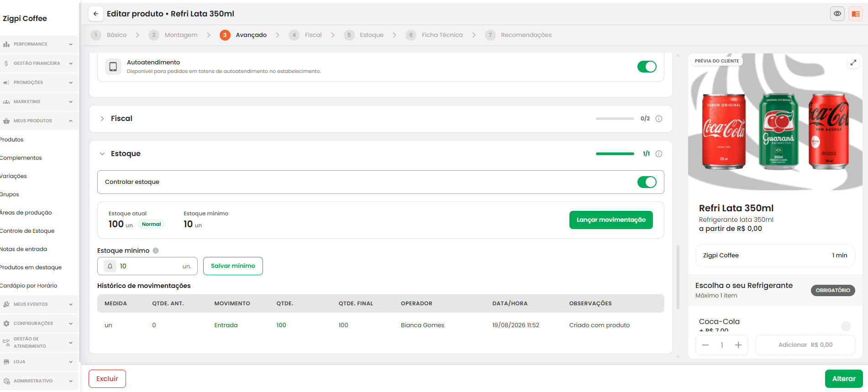Go to step 4 Fiscal
Image resolution: width=868 pixels, height=392 pixels.
(x=305, y=35)
